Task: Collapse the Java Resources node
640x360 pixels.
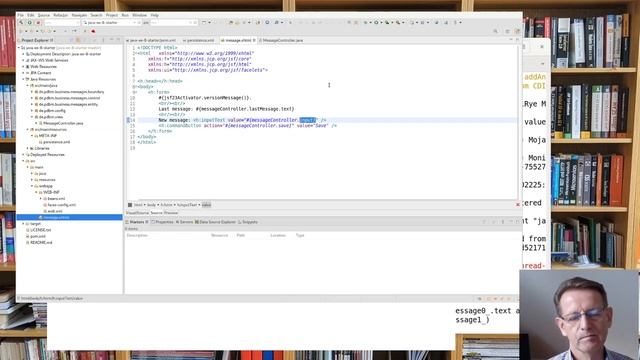Action: tap(23, 79)
